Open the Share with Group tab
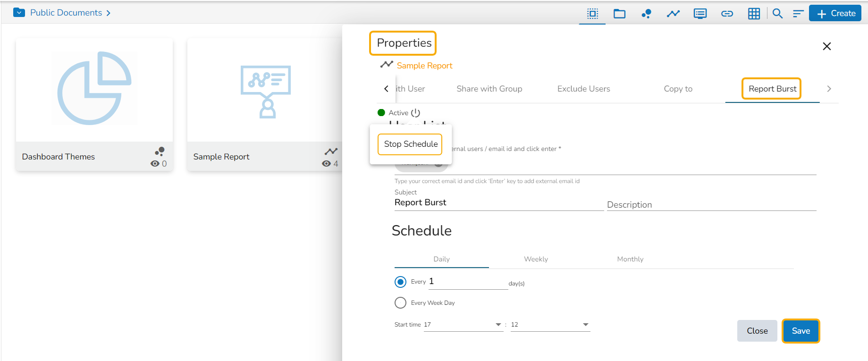Screen dimensions: 868x361 pos(489,89)
